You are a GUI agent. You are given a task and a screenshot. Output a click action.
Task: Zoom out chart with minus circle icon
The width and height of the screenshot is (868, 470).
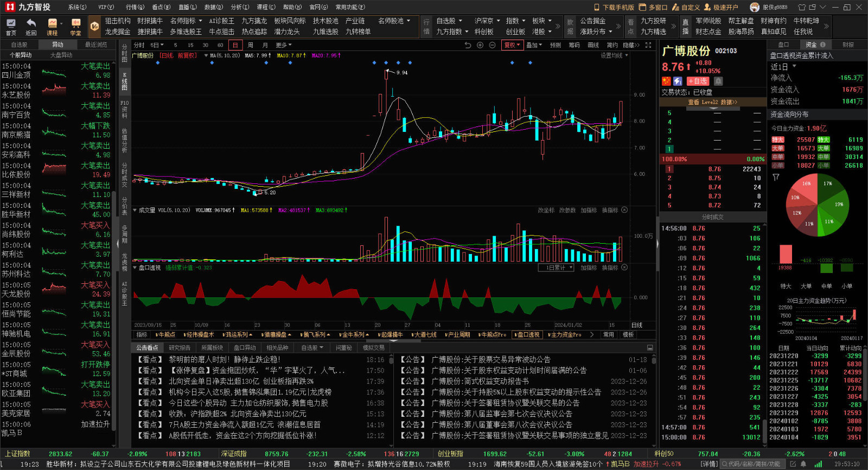492,45
